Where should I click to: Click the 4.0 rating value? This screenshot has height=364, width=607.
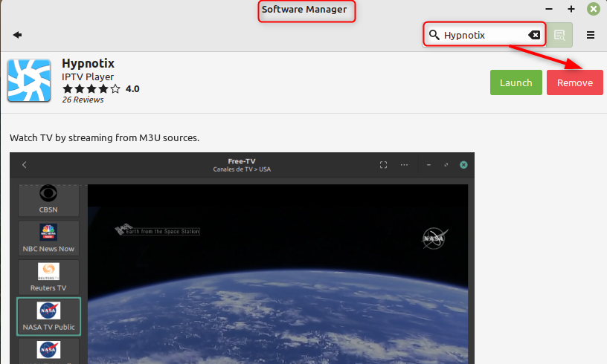(132, 89)
